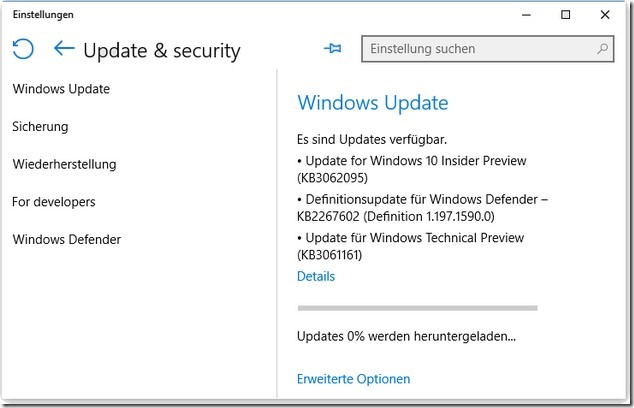The image size is (634, 408).
Task: Close the Einstellungen window
Action: click(605, 15)
